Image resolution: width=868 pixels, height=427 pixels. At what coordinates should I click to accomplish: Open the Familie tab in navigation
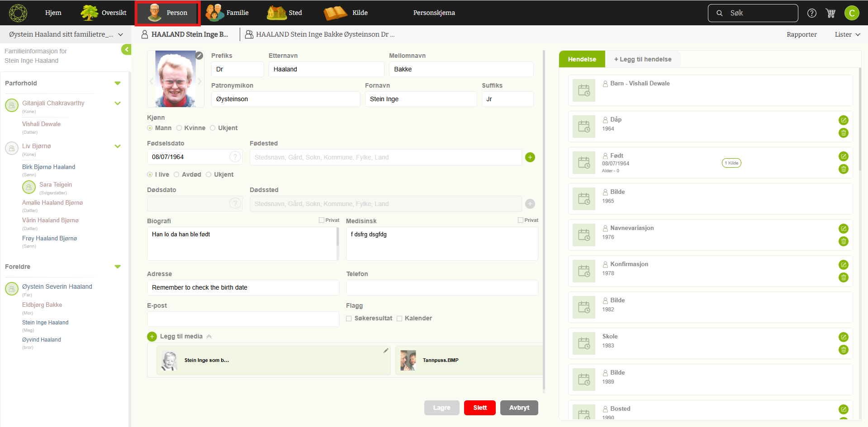[228, 13]
